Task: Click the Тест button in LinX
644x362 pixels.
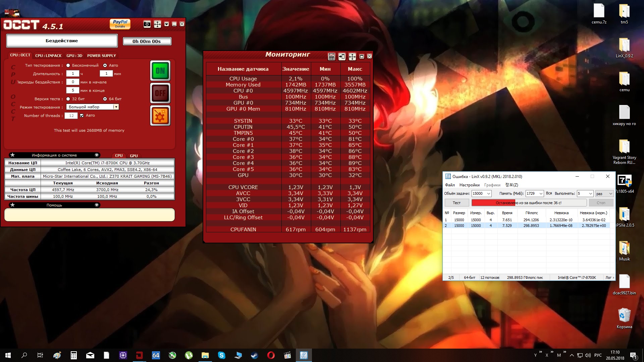Action: tap(457, 203)
